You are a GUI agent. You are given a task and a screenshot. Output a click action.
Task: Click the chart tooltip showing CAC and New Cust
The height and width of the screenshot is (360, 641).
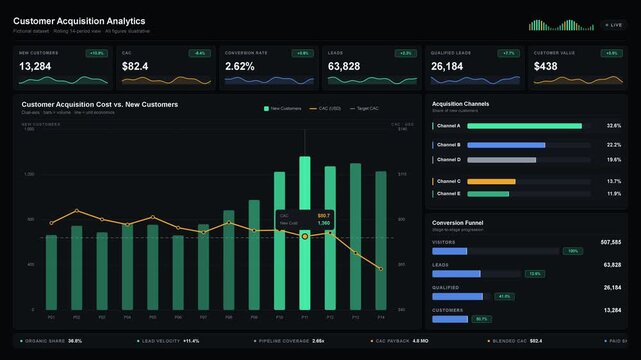[305, 219]
